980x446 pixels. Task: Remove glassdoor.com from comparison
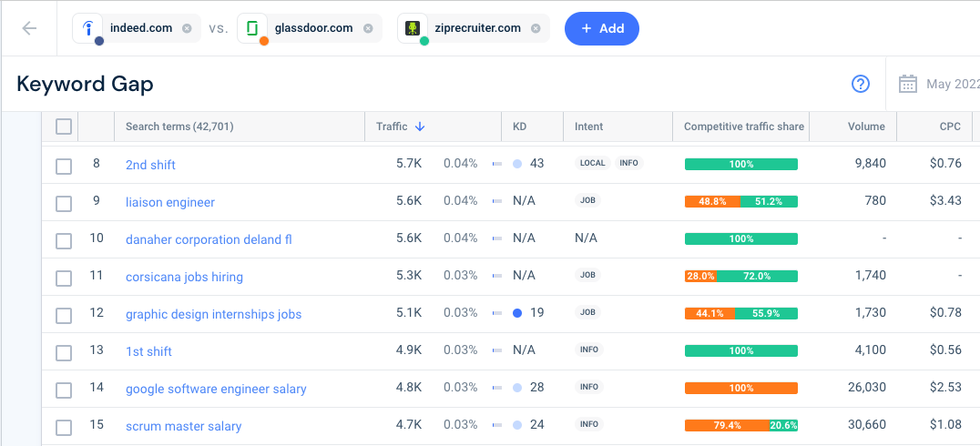click(368, 28)
